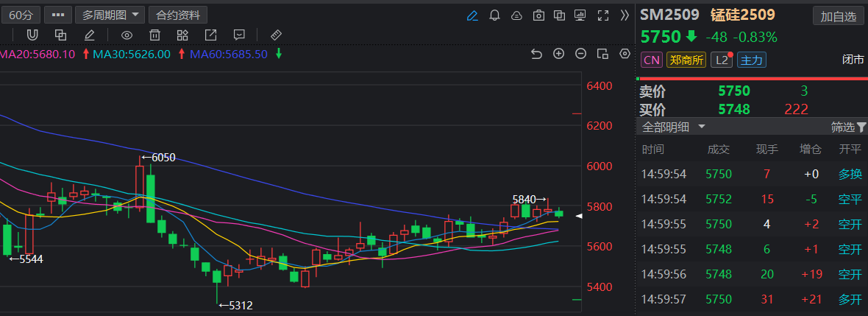This screenshot has height=316, width=868.
Task: Open chart settings hexagon icon
Action: click(625, 54)
